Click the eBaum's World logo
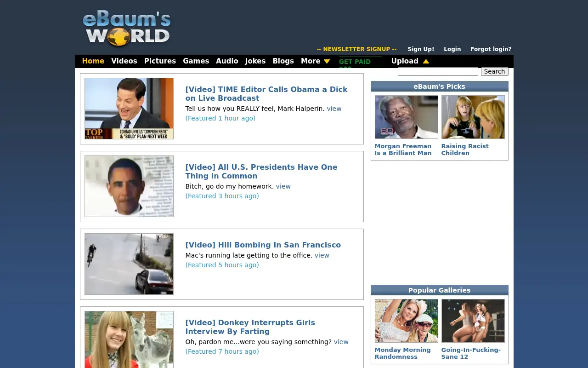Screen dimensions: 588x368 (126, 29)
